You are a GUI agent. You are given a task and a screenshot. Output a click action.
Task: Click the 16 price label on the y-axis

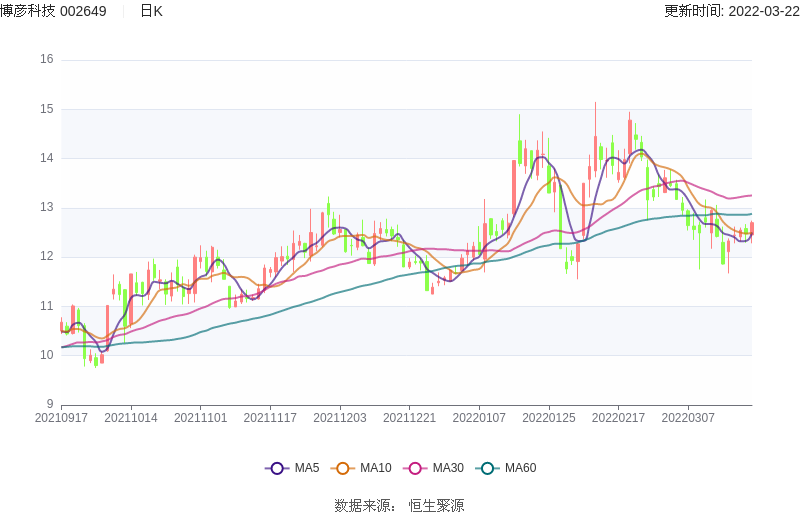(47, 59)
